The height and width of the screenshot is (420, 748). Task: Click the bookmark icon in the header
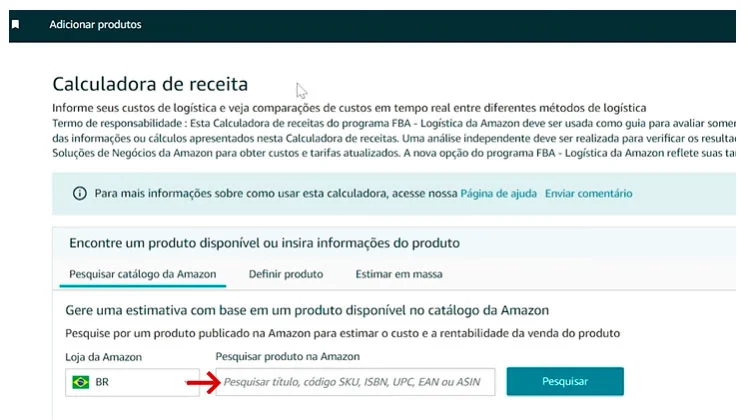(x=15, y=24)
